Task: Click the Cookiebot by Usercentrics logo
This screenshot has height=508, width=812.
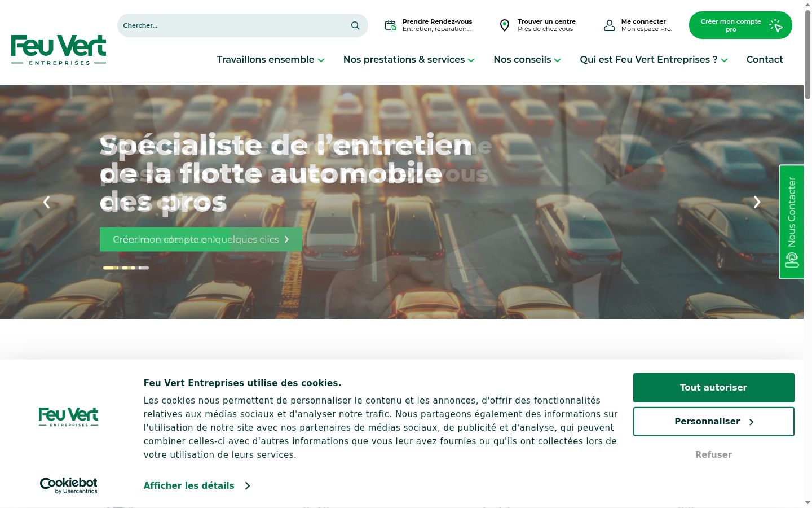Action: click(69, 485)
